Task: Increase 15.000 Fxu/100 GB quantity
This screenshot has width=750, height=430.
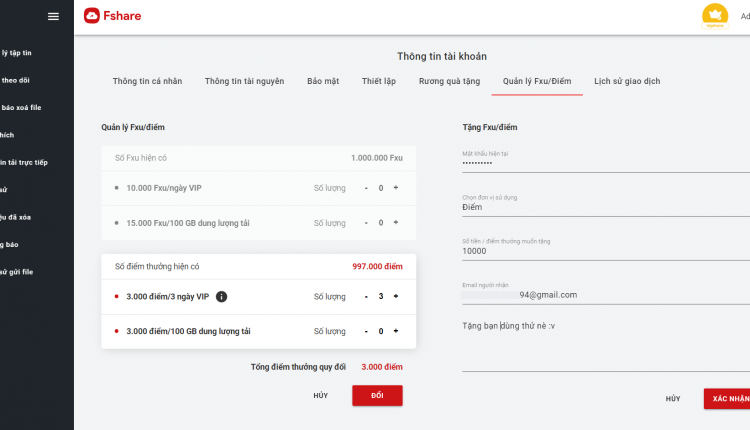Action: coord(396,222)
